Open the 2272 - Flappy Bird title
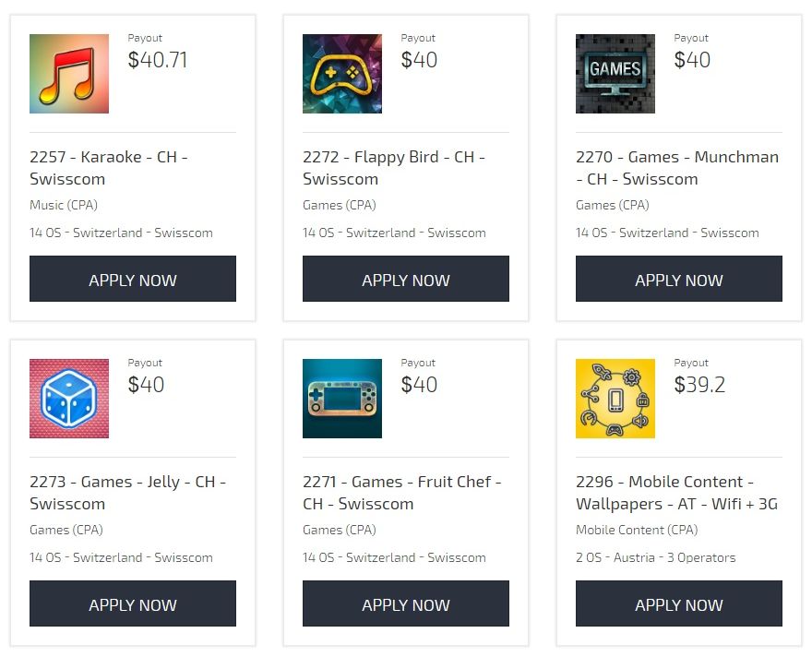812x657 pixels. [x=394, y=168]
